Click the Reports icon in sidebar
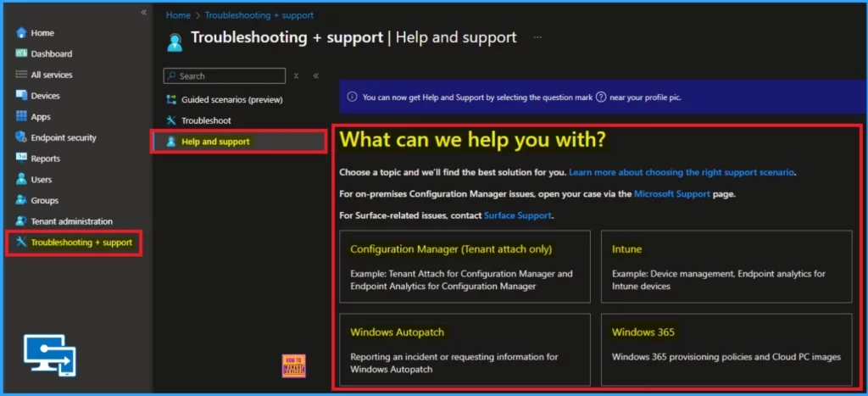Image resolution: width=868 pixels, height=396 pixels. point(21,159)
